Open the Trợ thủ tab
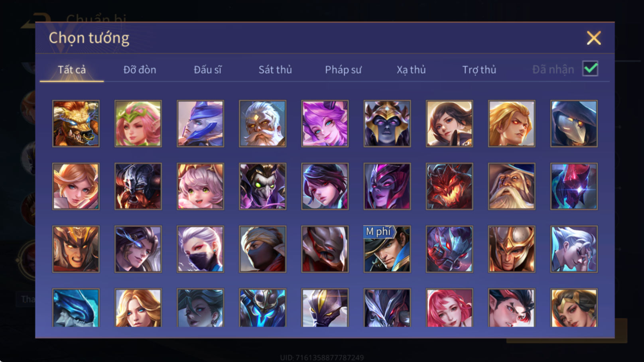The height and width of the screenshot is (362, 644). pos(479,70)
